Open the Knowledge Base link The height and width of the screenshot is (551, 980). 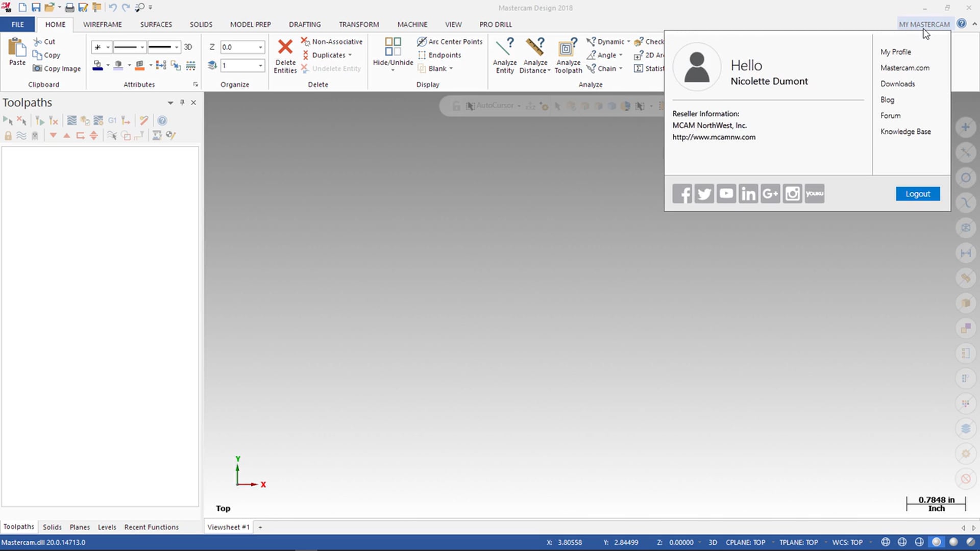(905, 132)
